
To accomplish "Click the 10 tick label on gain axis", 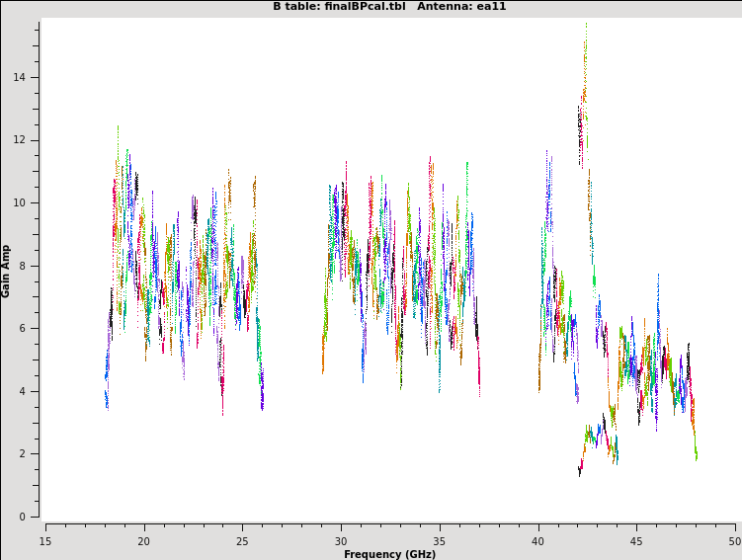I will point(20,202).
